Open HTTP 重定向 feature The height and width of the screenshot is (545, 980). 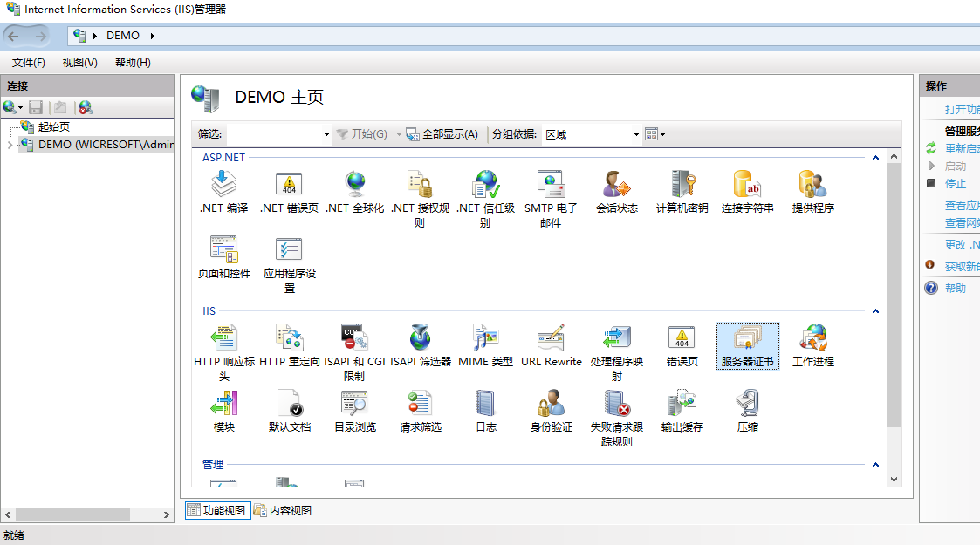click(x=290, y=346)
